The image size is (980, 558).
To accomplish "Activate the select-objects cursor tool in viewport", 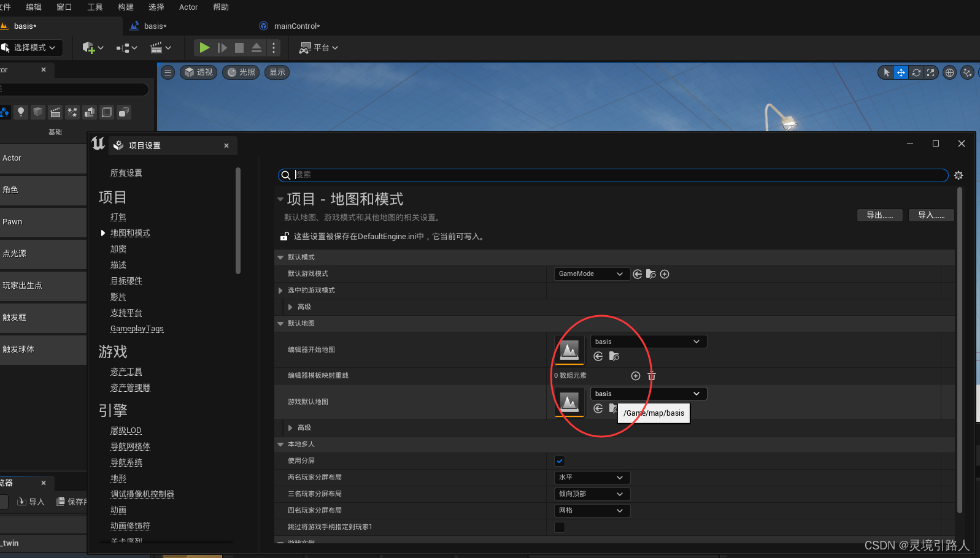I will [x=886, y=72].
